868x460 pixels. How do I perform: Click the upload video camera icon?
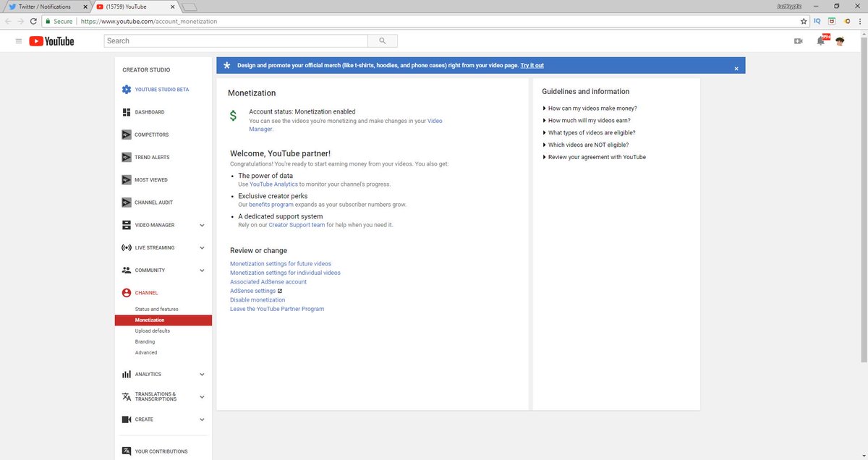[799, 41]
